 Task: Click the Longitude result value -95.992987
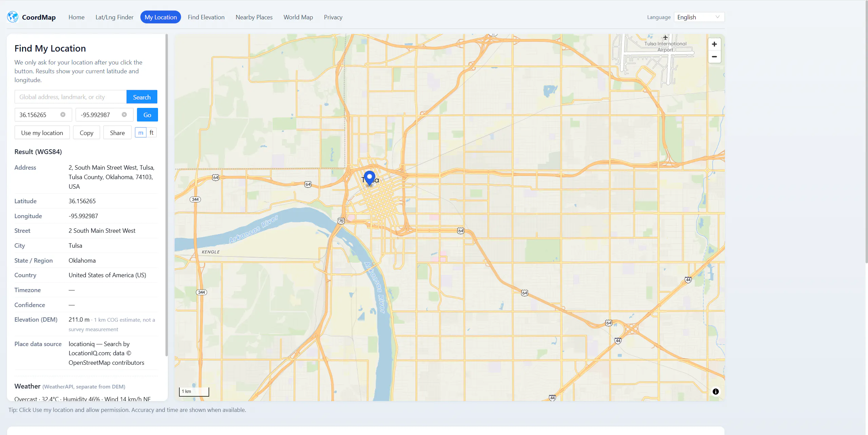[x=83, y=216]
